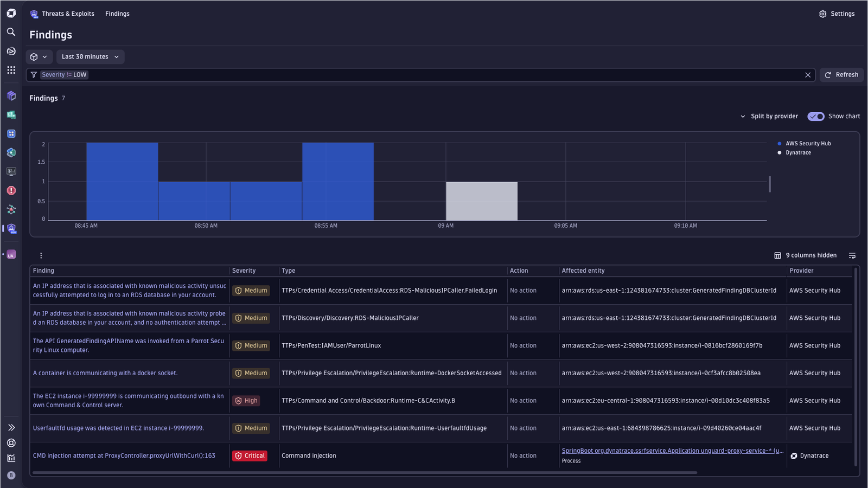
Task: Open the column settings table icon
Action: click(777, 255)
